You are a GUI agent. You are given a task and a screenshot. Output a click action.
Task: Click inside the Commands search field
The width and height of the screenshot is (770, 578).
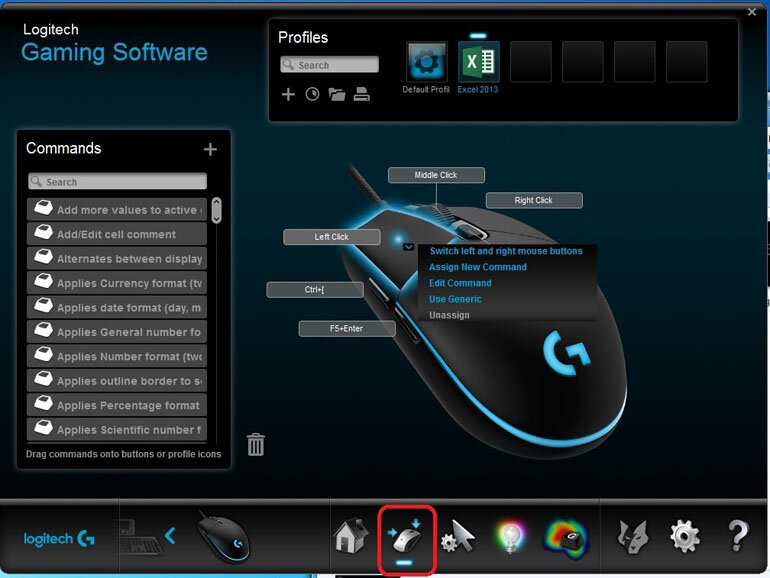click(117, 181)
